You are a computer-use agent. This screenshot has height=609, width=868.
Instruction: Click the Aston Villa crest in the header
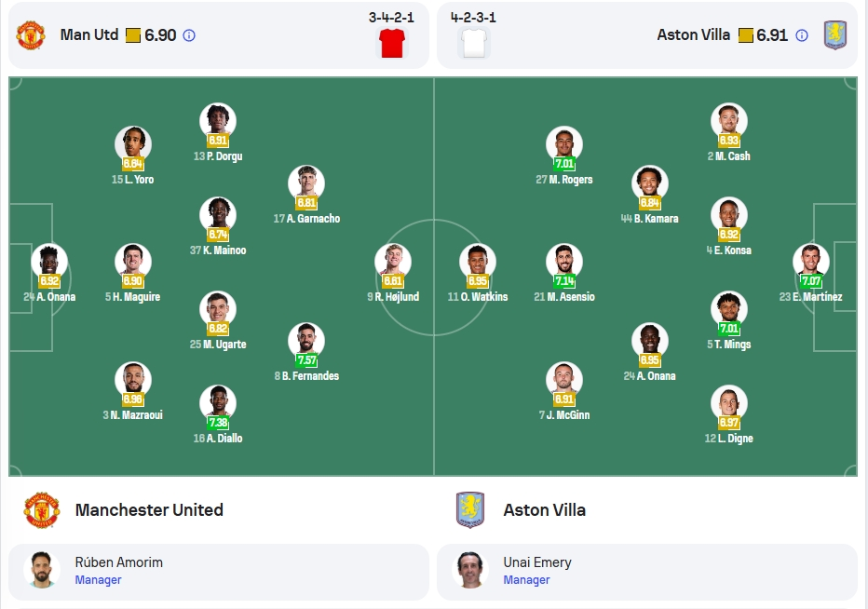click(x=835, y=35)
